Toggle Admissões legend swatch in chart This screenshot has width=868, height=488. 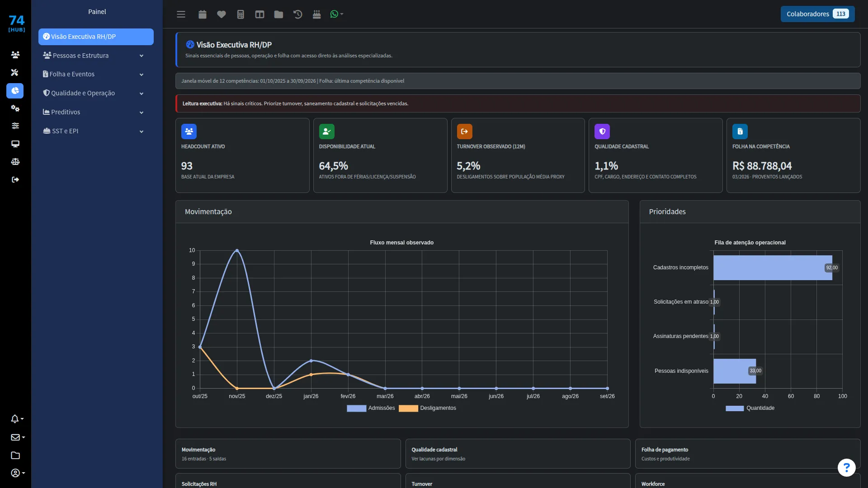[x=356, y=408]
